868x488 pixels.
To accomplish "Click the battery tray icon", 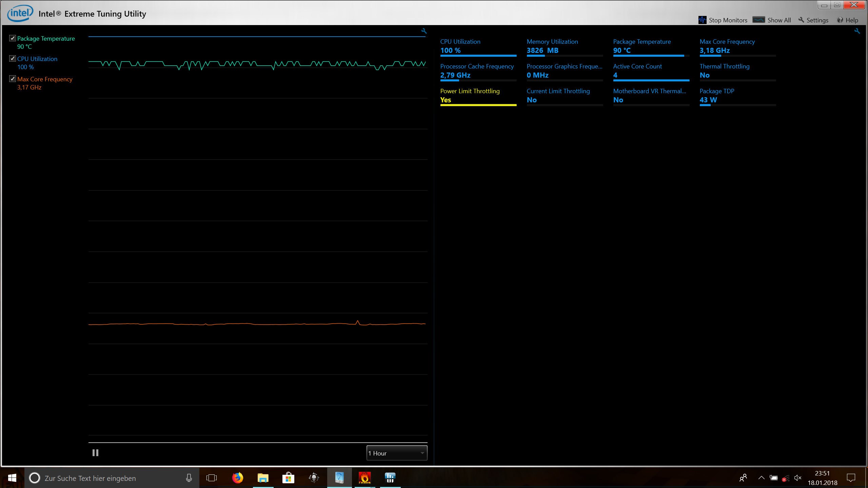I will (x=773, y=478).
